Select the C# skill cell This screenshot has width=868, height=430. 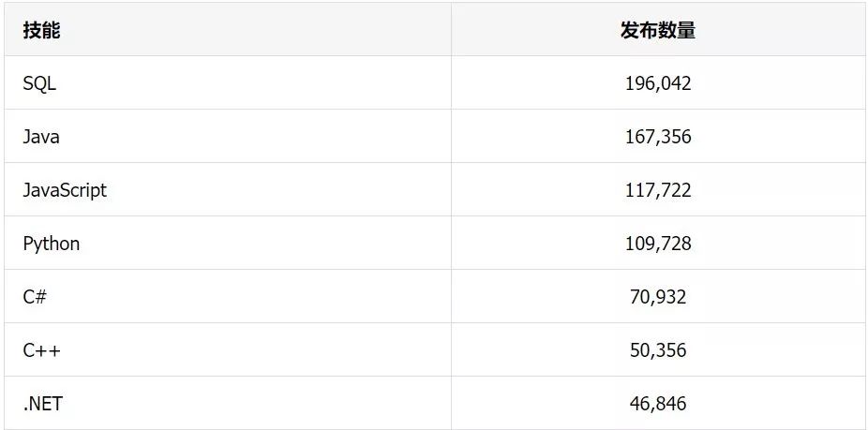coord(228,296)
